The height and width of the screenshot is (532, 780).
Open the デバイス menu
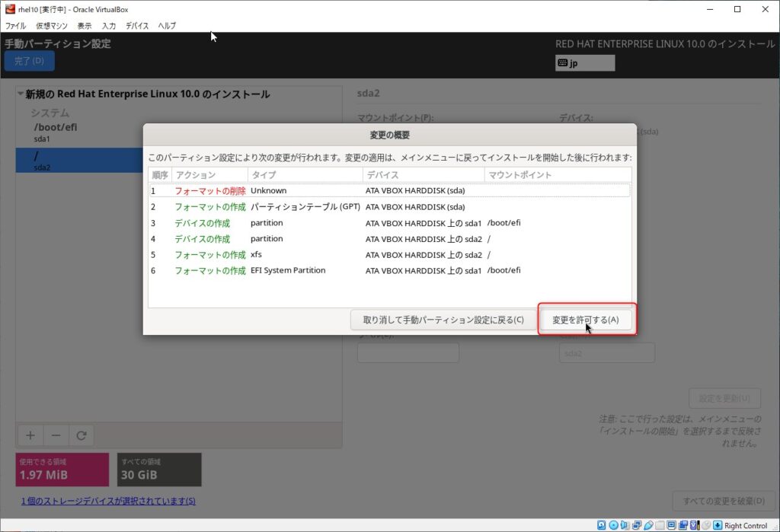click(137, 26)
